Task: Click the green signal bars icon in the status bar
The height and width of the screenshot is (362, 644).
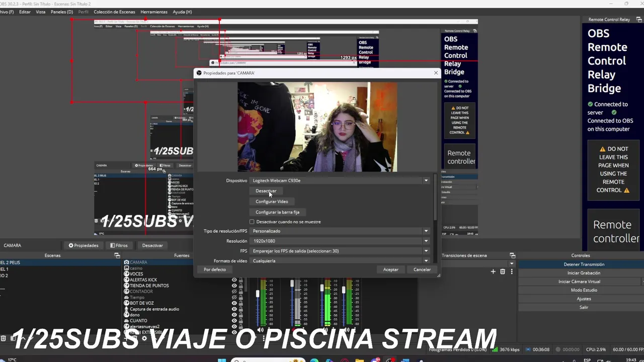Action: click(x=496, y=349)
